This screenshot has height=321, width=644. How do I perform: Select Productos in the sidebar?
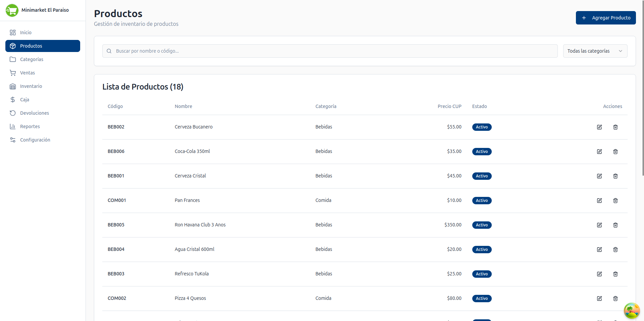point(43,46)
